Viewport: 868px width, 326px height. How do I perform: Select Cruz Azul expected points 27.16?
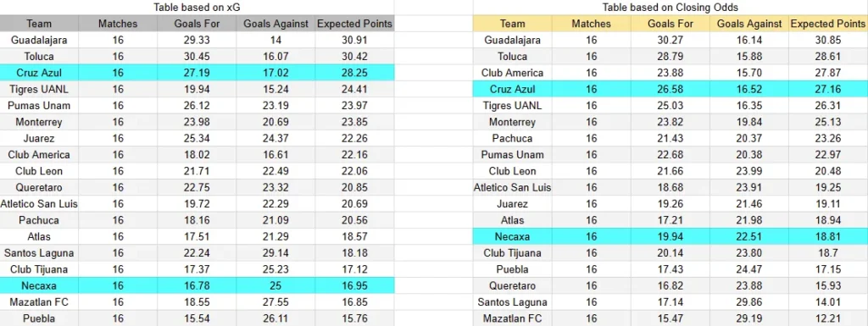pyautogui.click(x=828, y=89)
